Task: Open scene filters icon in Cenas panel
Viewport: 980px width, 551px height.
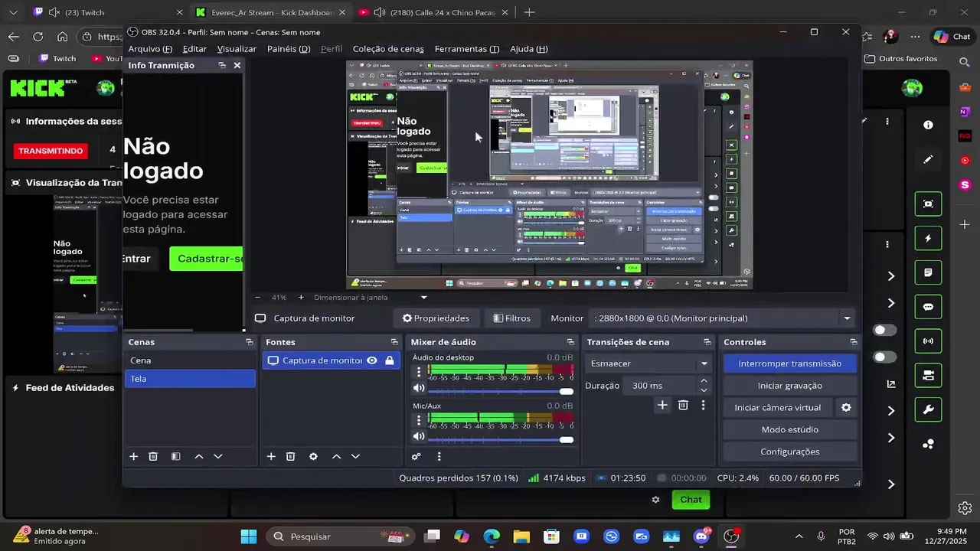Action: [x=175, y=456]
